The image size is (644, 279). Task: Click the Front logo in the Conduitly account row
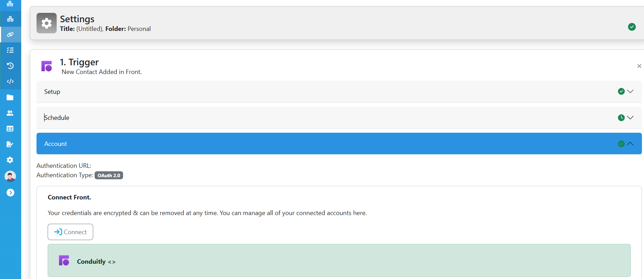click(64, 261)
